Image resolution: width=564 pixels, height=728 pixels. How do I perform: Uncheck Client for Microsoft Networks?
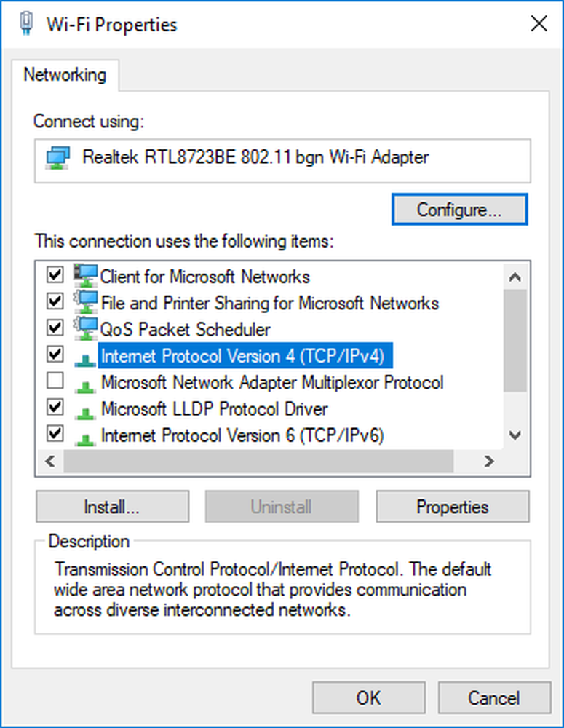tap(55, 277)
